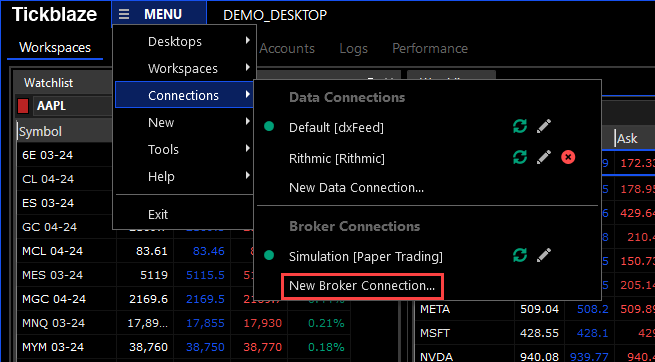This screenshot has height=362, width=655.
Task: Select Rithmic [Rithmic] data connection
Action: point(337,159)
